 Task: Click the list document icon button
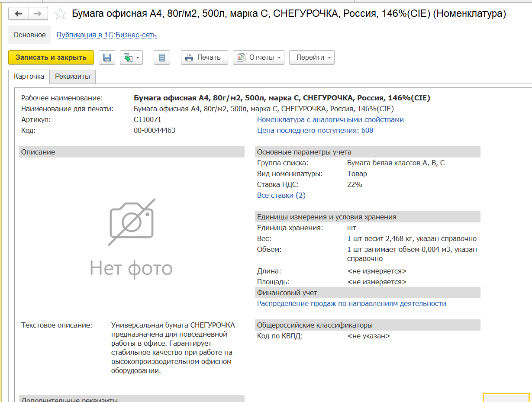click(162, 58)
